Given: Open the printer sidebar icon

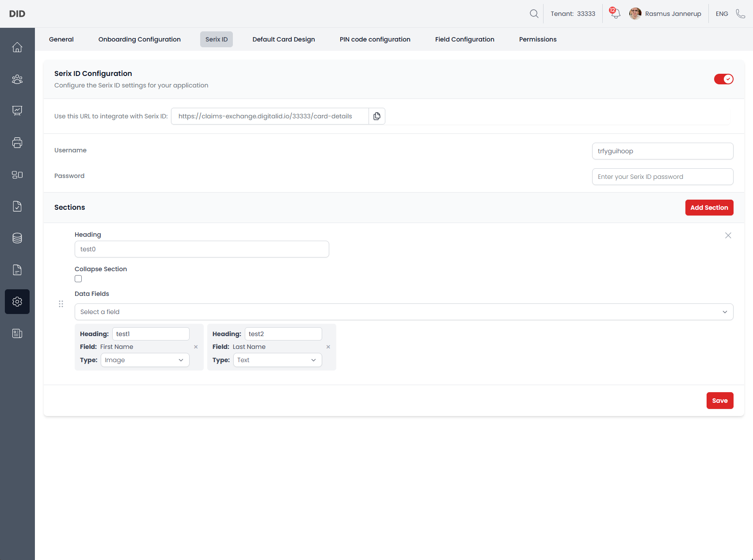Looking at the screenshot, I should coord(17,143).
